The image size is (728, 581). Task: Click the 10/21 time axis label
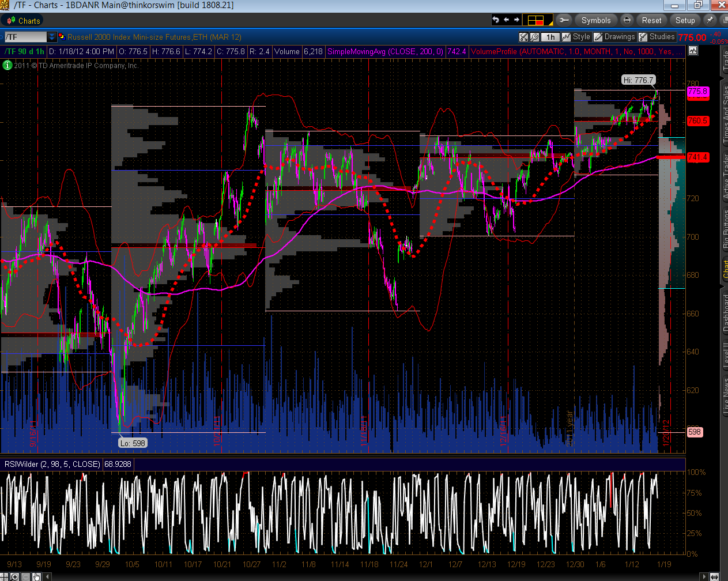click(x=222, y=564)
